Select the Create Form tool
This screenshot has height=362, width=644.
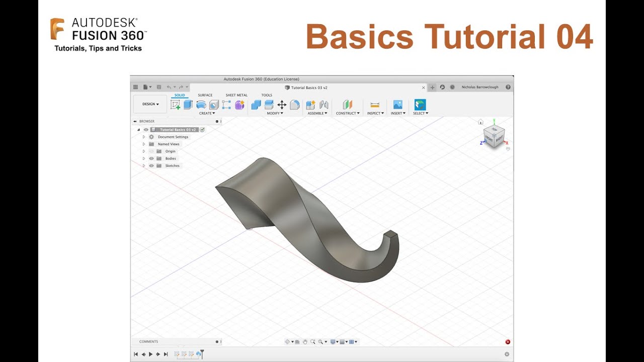point(239,105)
